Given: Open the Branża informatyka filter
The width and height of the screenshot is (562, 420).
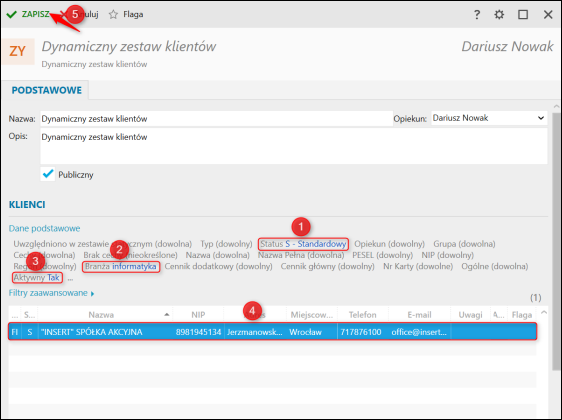Looking at the screenshot, I should pos(121,267).
